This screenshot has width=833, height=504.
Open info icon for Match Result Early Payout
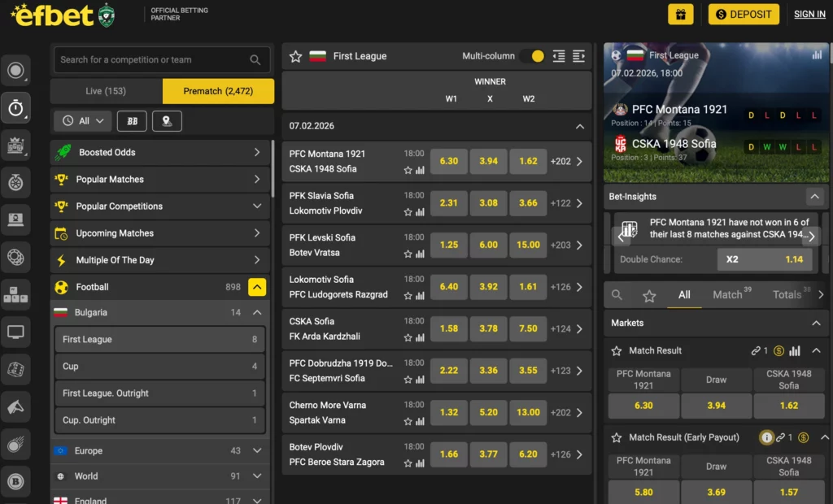[x=766, y=437]
